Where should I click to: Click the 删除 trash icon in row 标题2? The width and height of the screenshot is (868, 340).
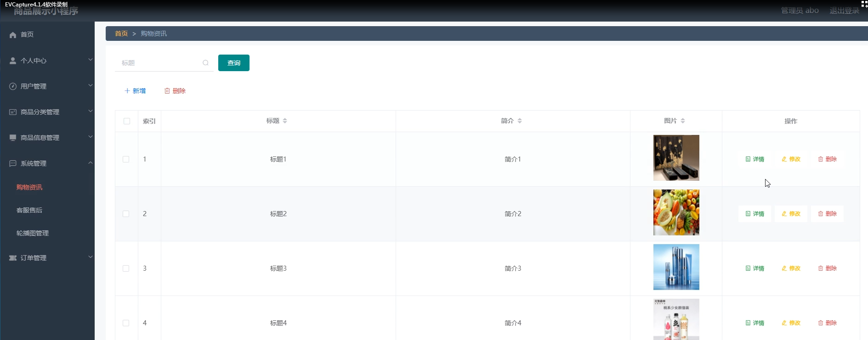[821, 214]
